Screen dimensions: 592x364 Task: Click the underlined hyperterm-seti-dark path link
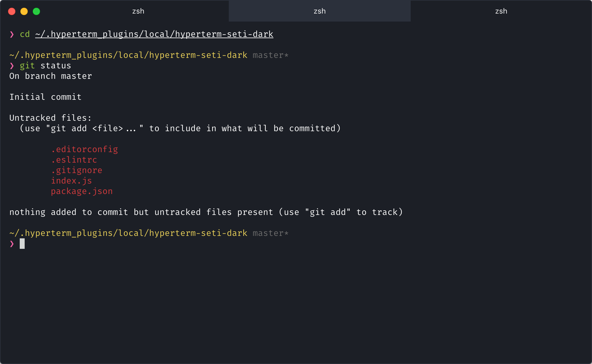tap(154, 34)
